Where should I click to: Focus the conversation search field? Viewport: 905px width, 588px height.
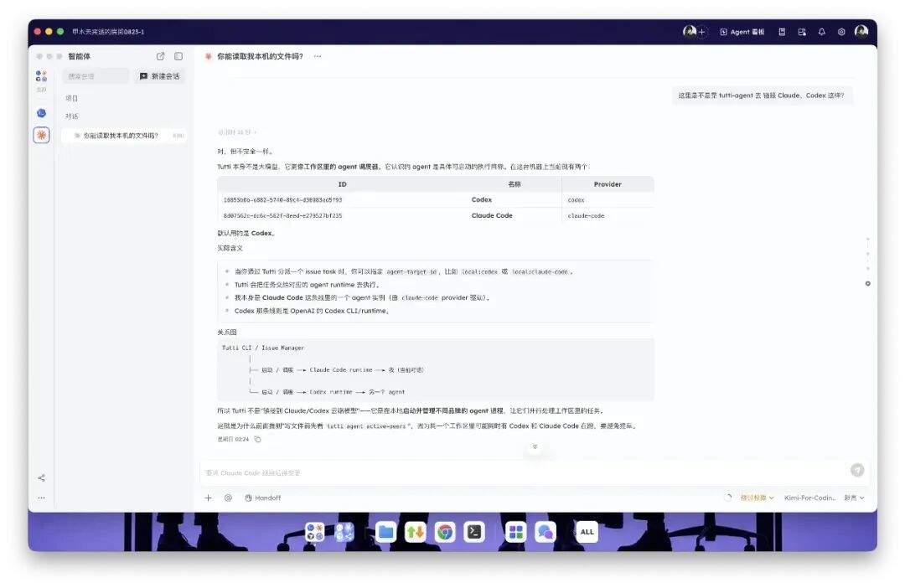(x=96, y=76)
